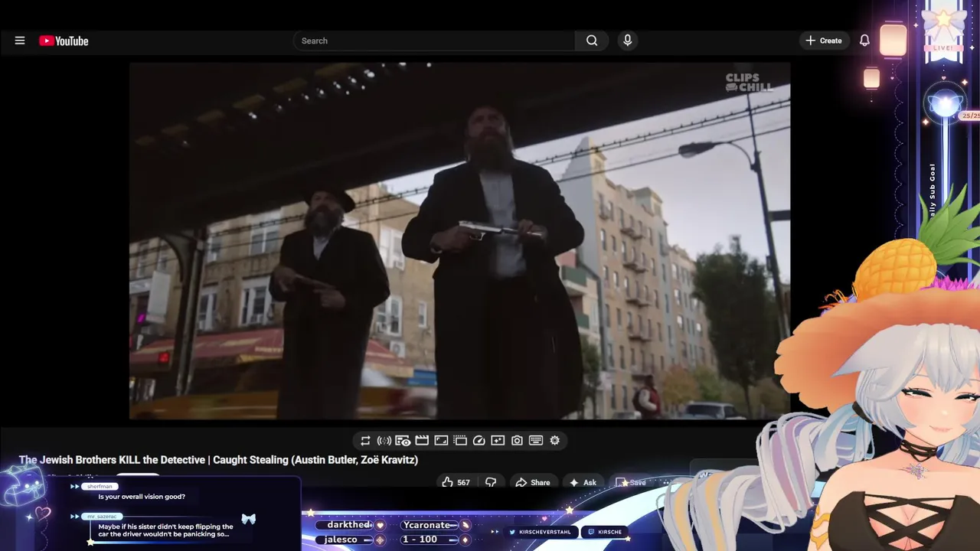Dislike the video
The width and height of the screenshot is (980, 551).
[491, 482]
